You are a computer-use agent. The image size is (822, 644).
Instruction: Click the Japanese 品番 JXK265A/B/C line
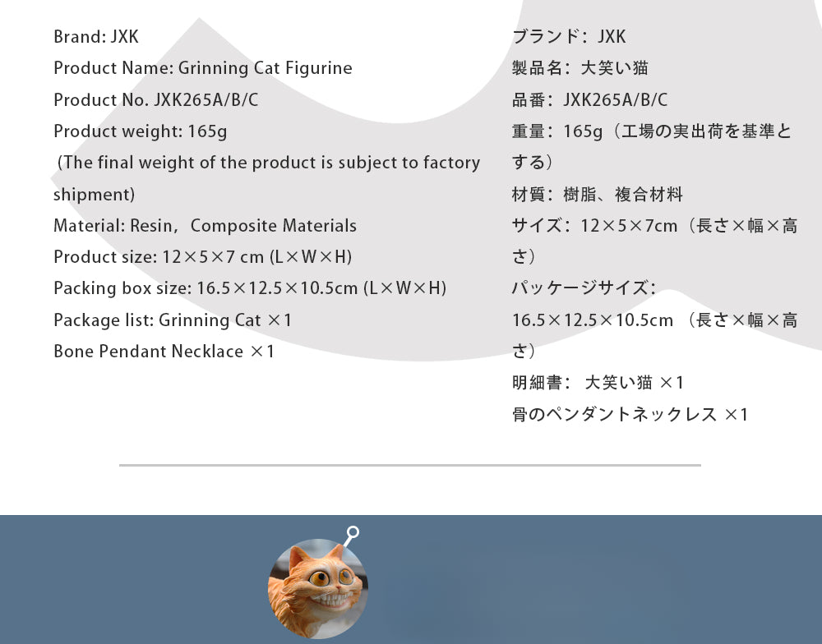pos(589,99)
